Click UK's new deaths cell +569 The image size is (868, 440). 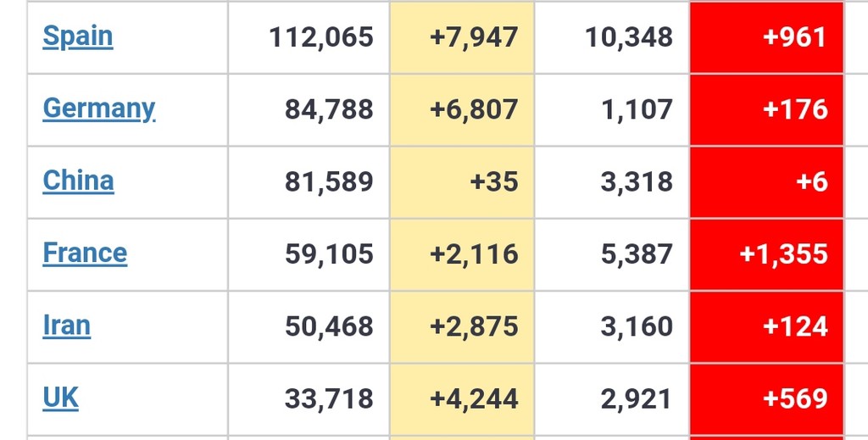click(794, 398)
